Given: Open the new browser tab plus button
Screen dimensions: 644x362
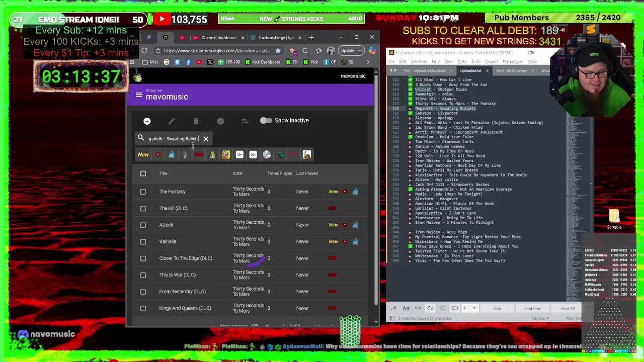Looking at the screenshot, I should 311,38.
